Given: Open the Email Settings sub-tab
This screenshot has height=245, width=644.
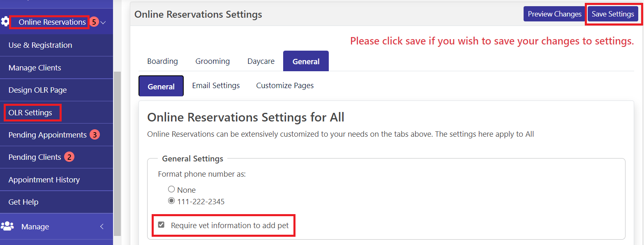Looking at the screenshot, I should coord(216,86).
